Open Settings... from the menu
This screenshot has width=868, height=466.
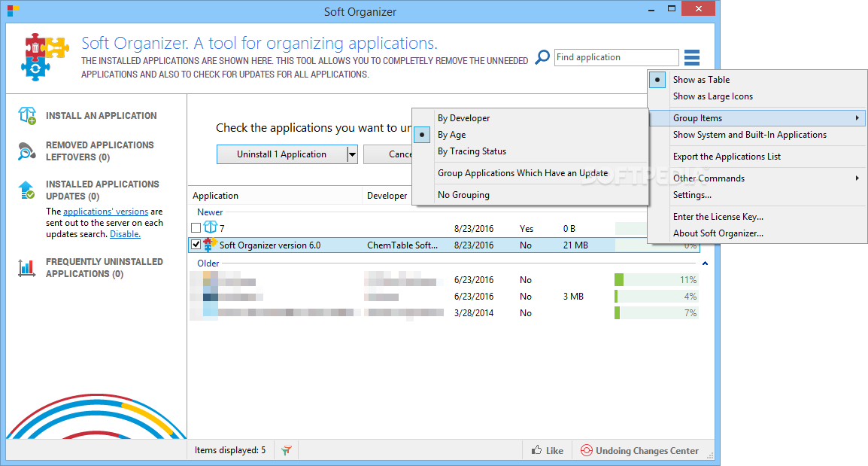click(692, 195)
